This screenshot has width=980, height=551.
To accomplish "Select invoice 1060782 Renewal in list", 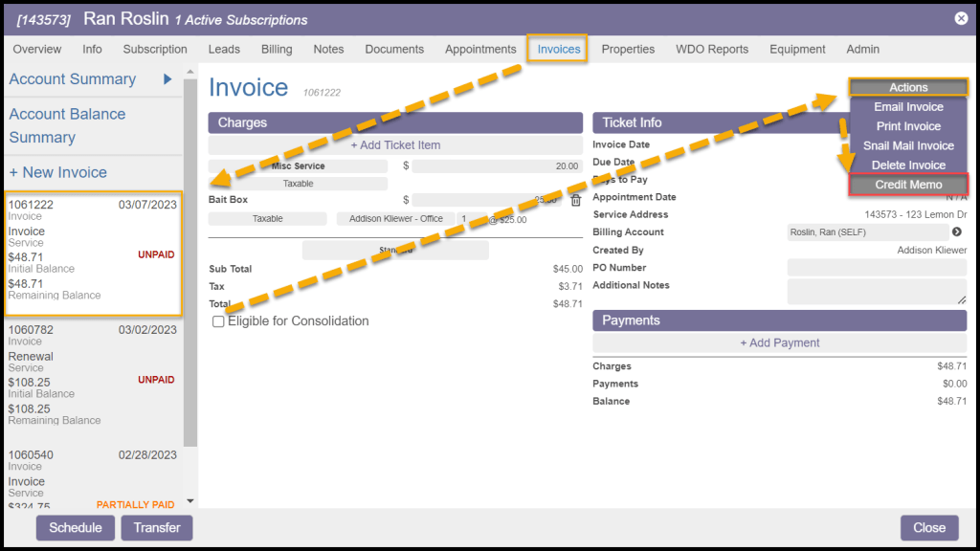I will (x=93, y=374).
